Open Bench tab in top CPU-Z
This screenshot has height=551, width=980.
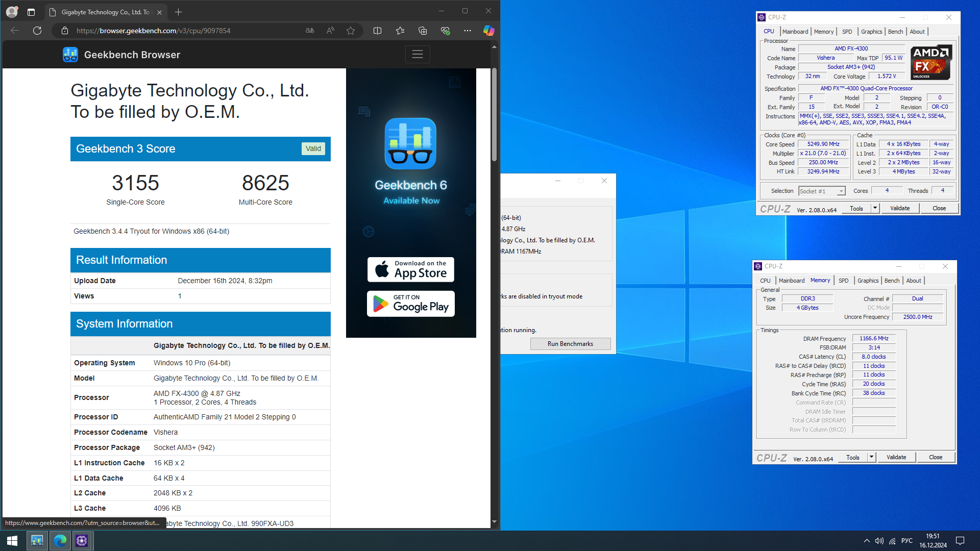896,32
